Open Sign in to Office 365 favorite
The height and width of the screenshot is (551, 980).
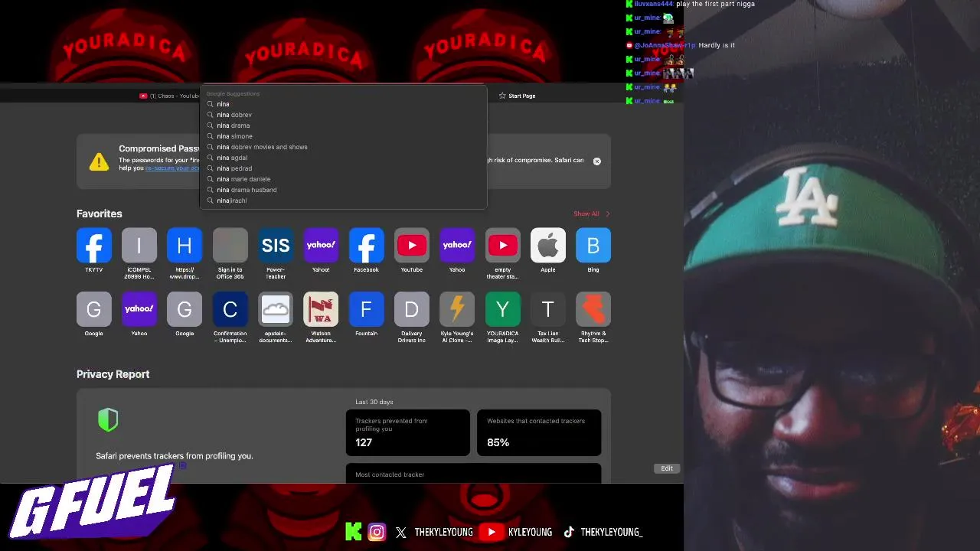230,246
